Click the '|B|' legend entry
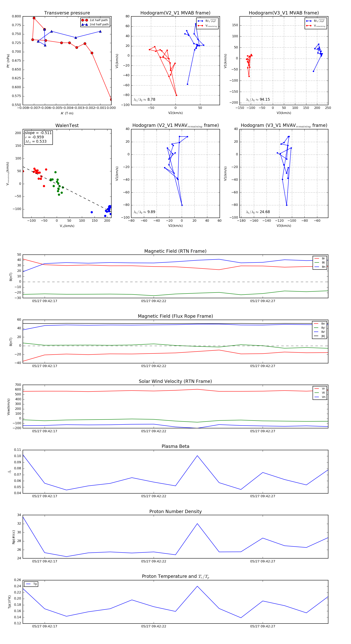This screenshot has height=644, width=351. point(320,336)
